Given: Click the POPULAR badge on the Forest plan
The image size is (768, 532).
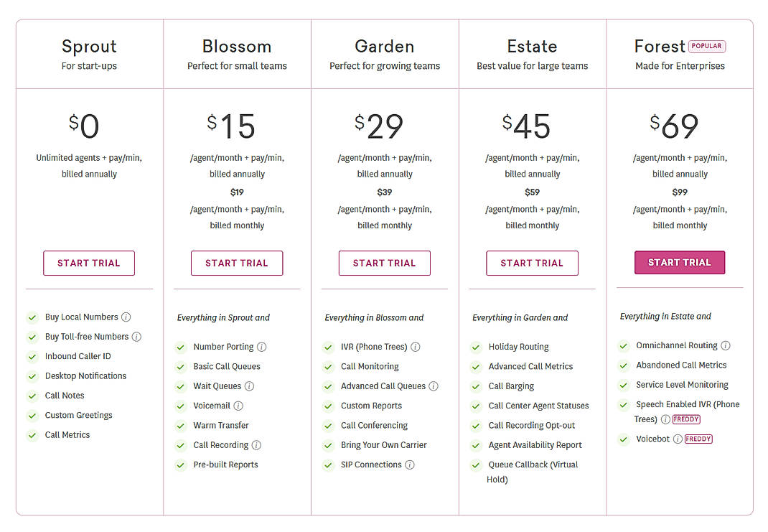Looking at the screenshot, I should pos(706,45).
